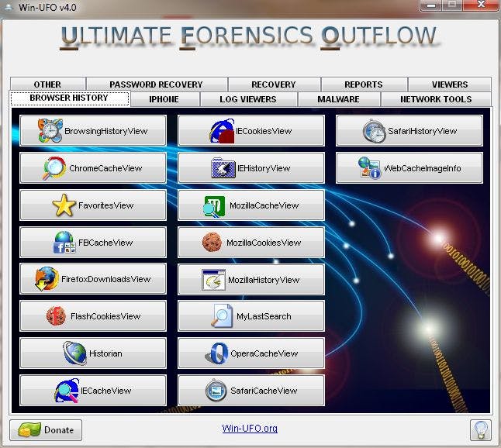501x448 pixels.
Task: Click the MozillaCookiesView brown cookie icon
Action: point(212,243)
